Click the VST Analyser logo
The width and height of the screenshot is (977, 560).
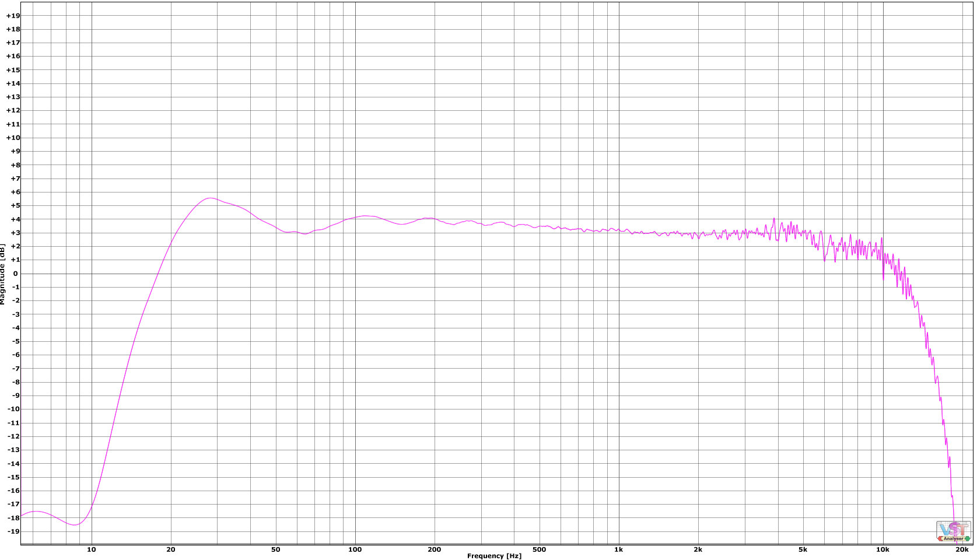(954, 529)
